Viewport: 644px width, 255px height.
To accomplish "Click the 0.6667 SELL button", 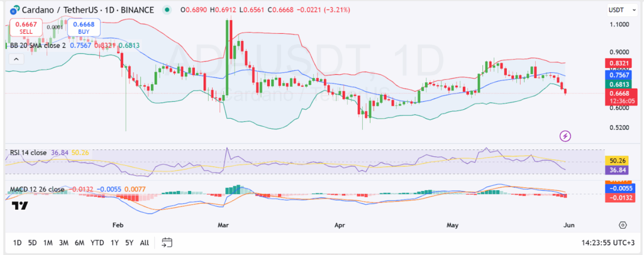I will (26, 28).
